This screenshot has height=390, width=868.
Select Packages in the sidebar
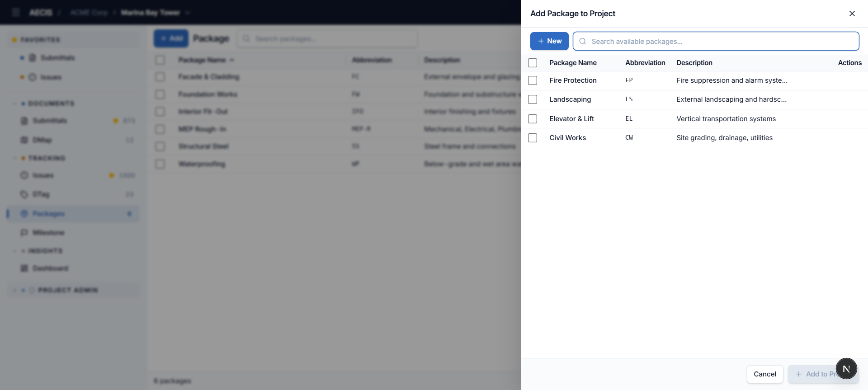[72, 214]
